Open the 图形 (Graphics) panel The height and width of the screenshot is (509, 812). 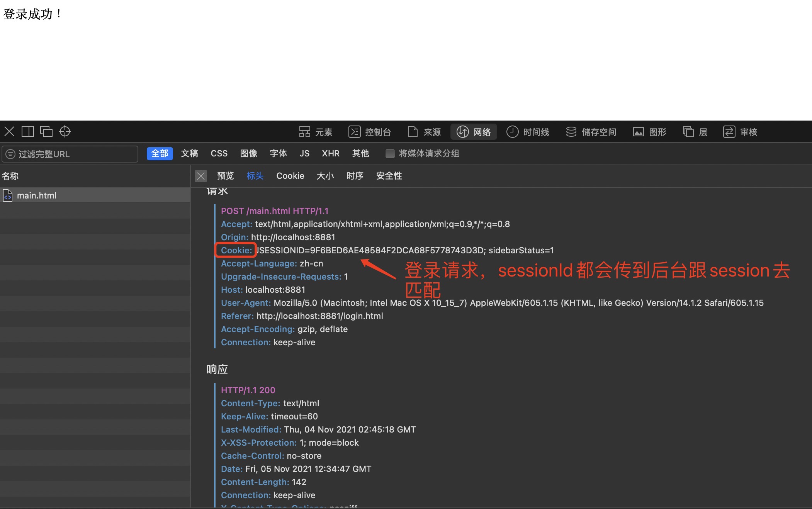(649, 132)
